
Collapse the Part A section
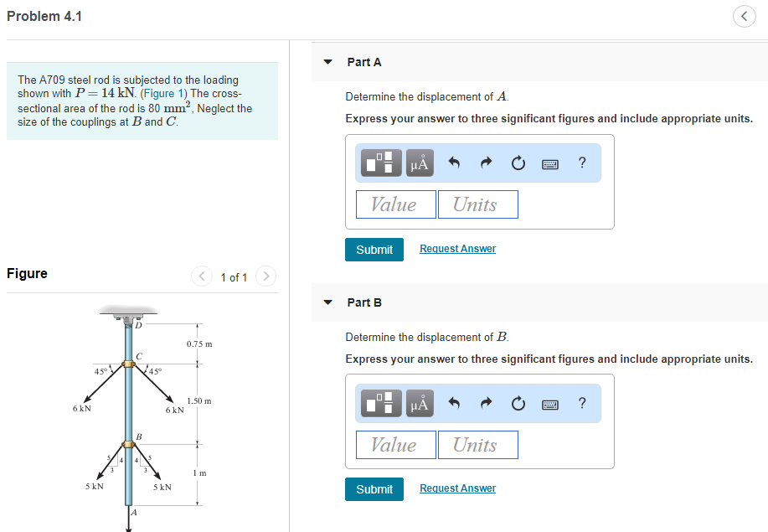pyautogui.click(x=329, y=62)
